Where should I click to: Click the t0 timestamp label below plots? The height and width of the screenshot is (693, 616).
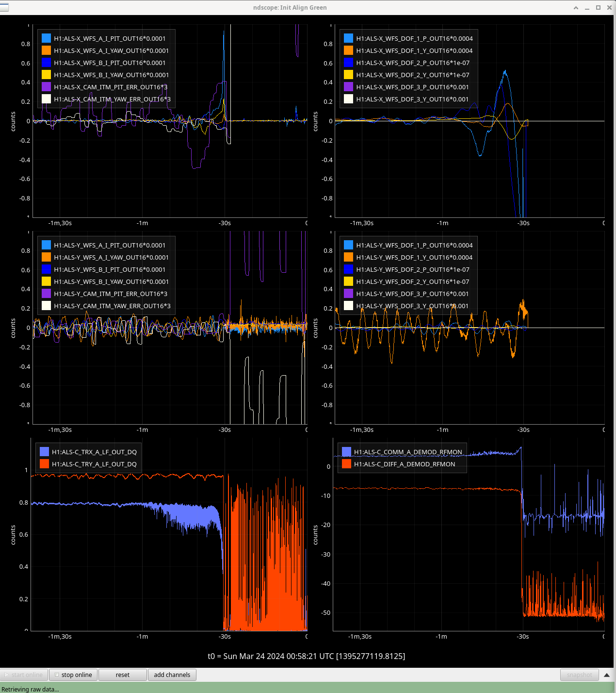pos(307,656)
